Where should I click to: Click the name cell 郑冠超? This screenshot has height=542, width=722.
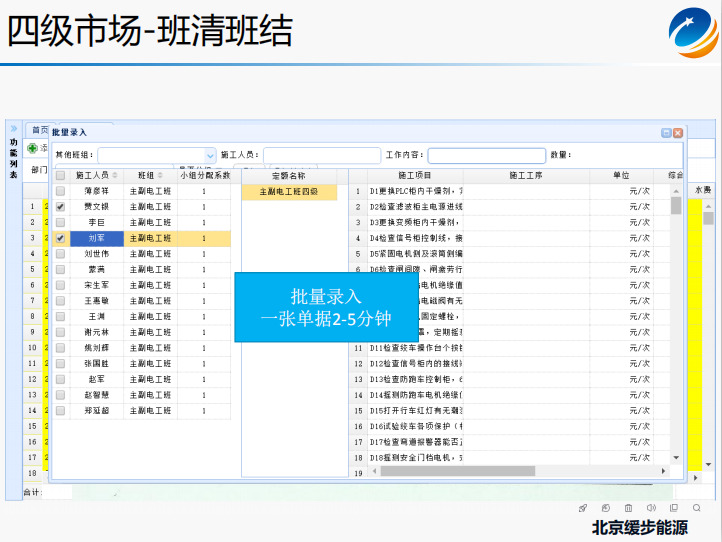pos(97,411)
